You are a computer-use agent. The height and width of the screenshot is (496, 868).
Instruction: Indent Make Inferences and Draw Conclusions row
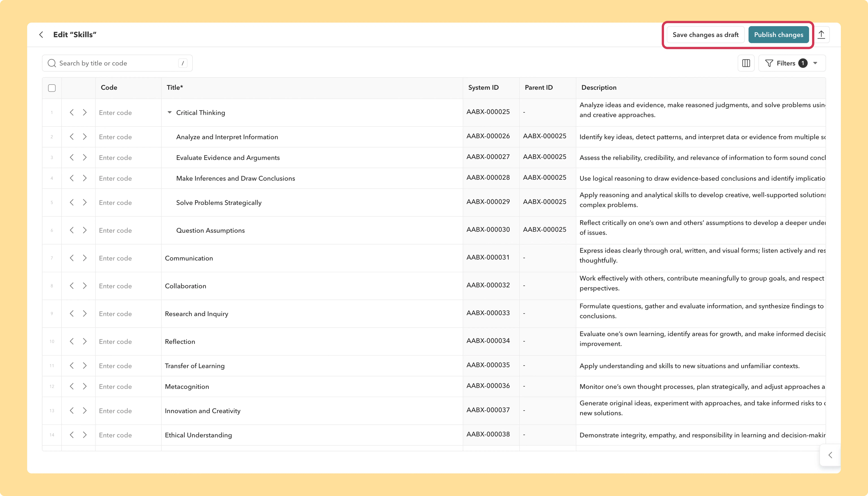[85, 178]
